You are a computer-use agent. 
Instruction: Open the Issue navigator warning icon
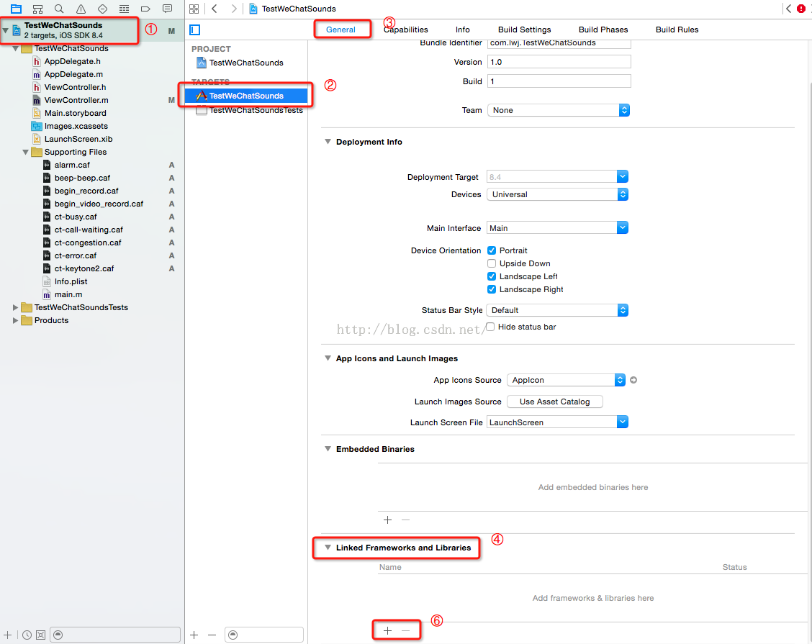81,9
